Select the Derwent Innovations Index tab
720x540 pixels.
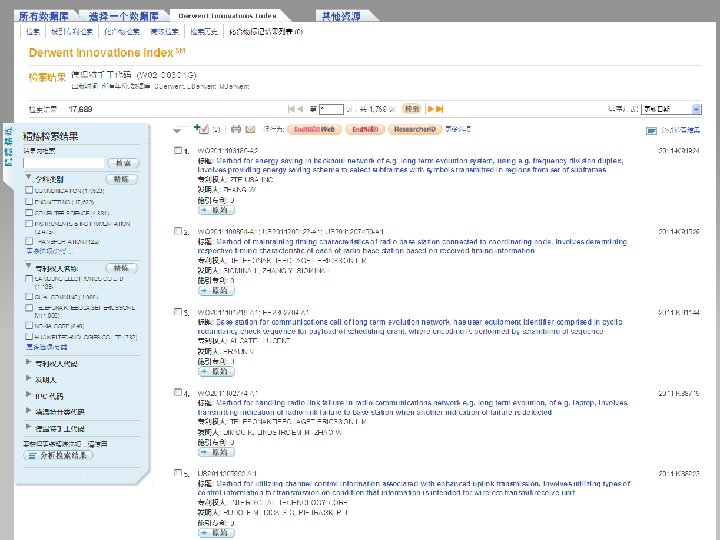[227, 16]
